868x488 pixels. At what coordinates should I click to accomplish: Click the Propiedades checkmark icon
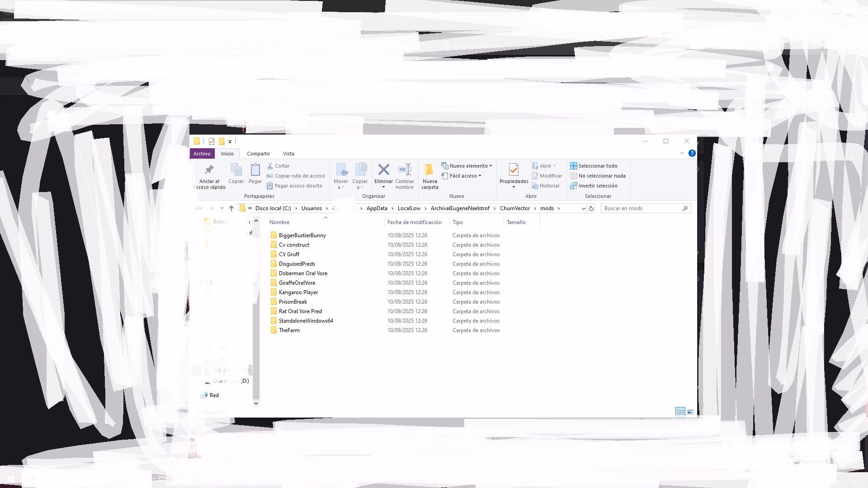(x=514, y=170)
